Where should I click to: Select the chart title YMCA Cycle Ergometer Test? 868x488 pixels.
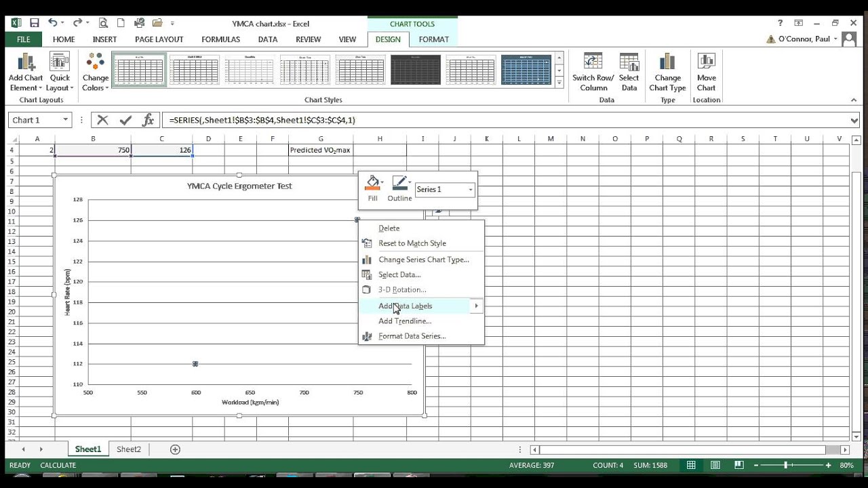(x=239, y=186)
